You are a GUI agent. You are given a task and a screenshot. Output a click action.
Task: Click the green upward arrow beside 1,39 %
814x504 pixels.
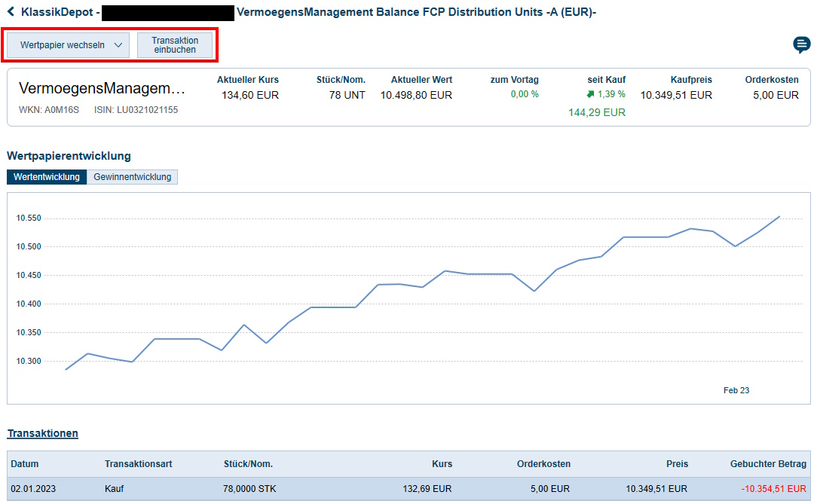coord(590,94)
